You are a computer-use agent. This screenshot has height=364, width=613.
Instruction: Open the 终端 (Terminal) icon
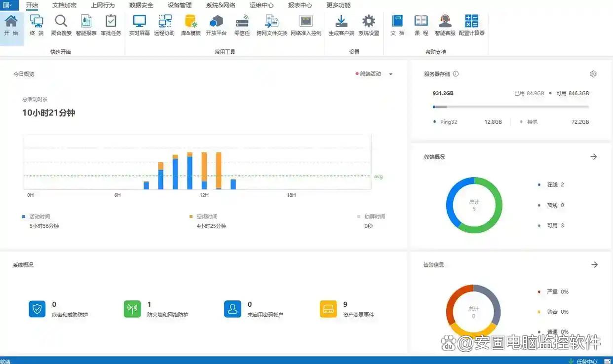(37, 25)
